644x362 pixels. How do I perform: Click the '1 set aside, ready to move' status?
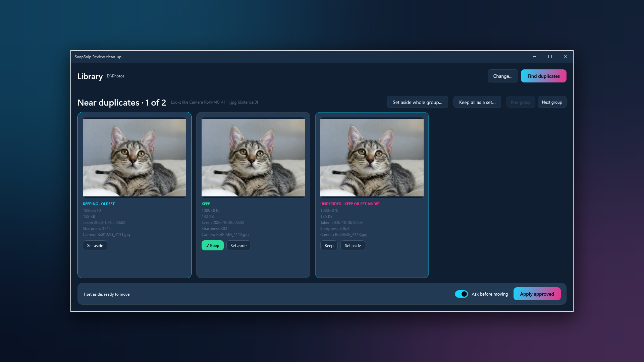coord(106,294)
